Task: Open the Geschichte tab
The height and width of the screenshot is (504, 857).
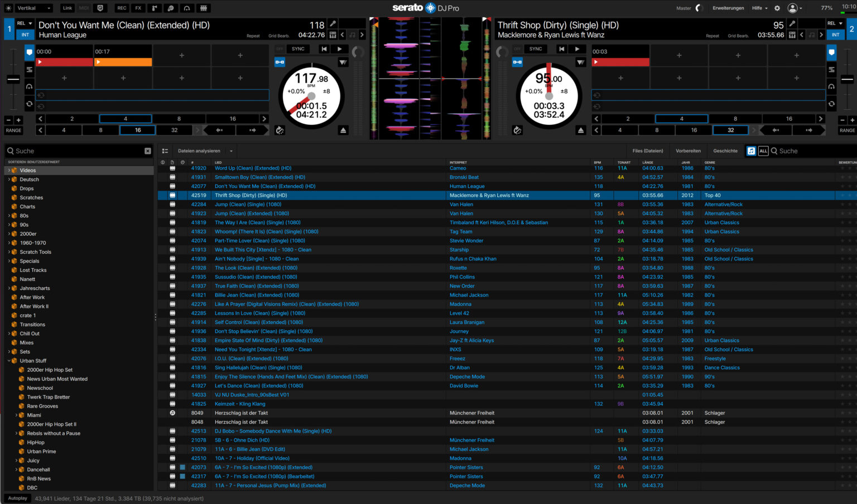Action: 725,151
